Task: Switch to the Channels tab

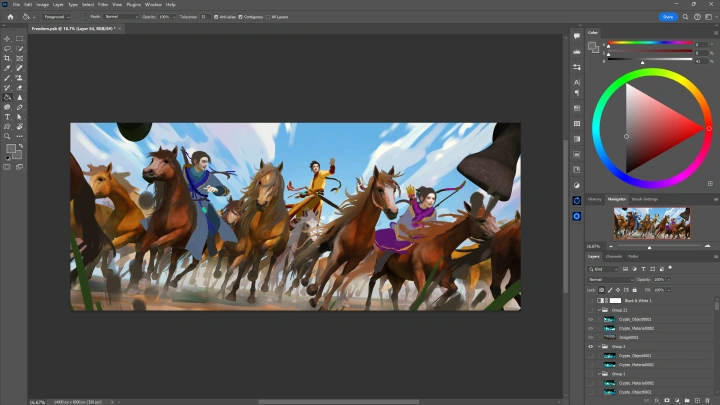Action: [614, 257]
